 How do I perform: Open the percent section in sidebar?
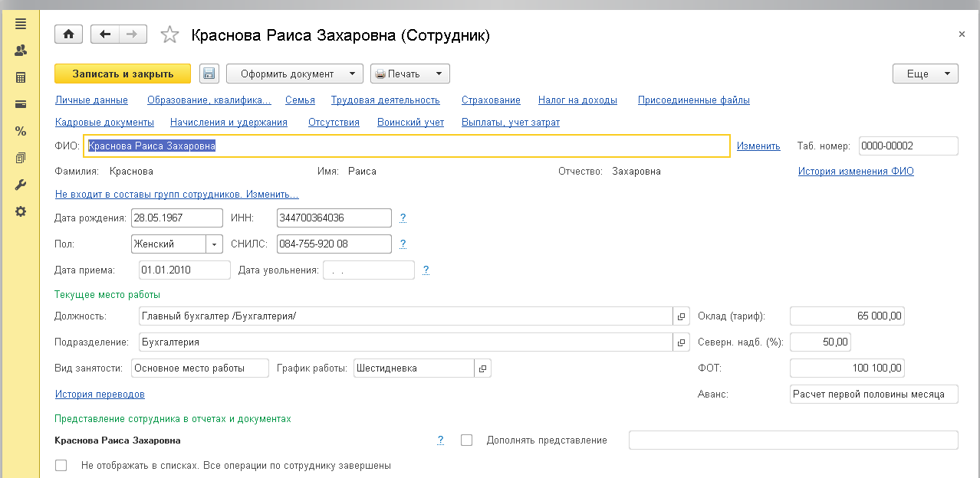(21, 131)
